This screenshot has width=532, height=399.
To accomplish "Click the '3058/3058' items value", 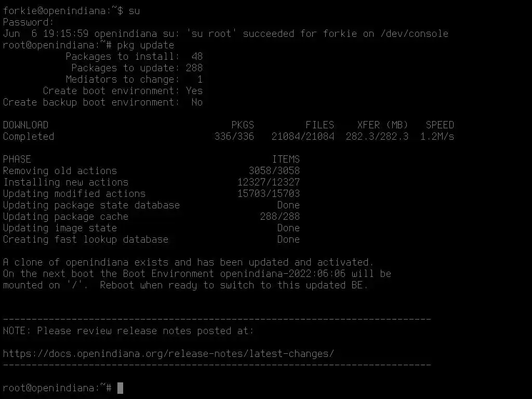I will (274, 170).
